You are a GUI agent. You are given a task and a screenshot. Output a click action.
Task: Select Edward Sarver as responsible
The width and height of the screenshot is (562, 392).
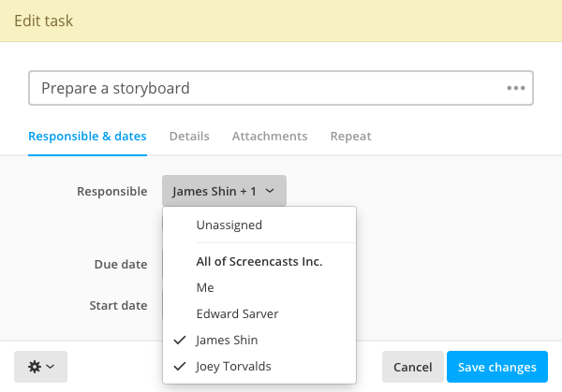(259, 314)
